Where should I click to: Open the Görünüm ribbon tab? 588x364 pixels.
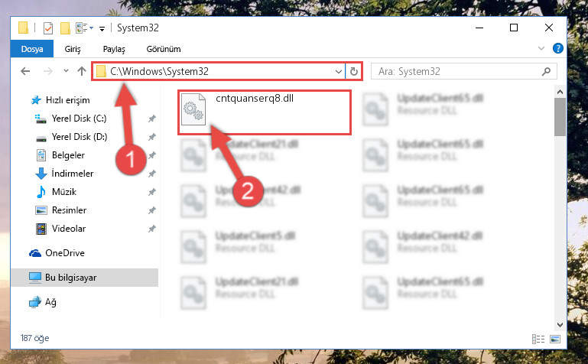(x=164, y=49)
